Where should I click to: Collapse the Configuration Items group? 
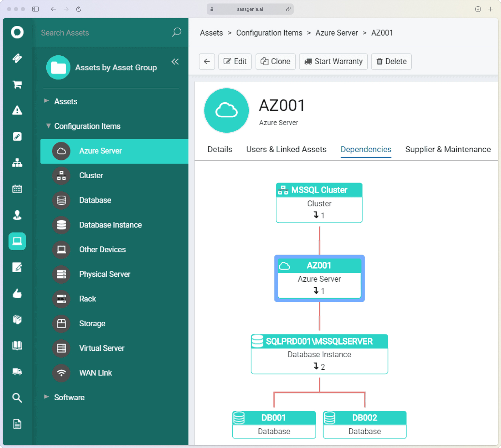click(x=48, y=126)
